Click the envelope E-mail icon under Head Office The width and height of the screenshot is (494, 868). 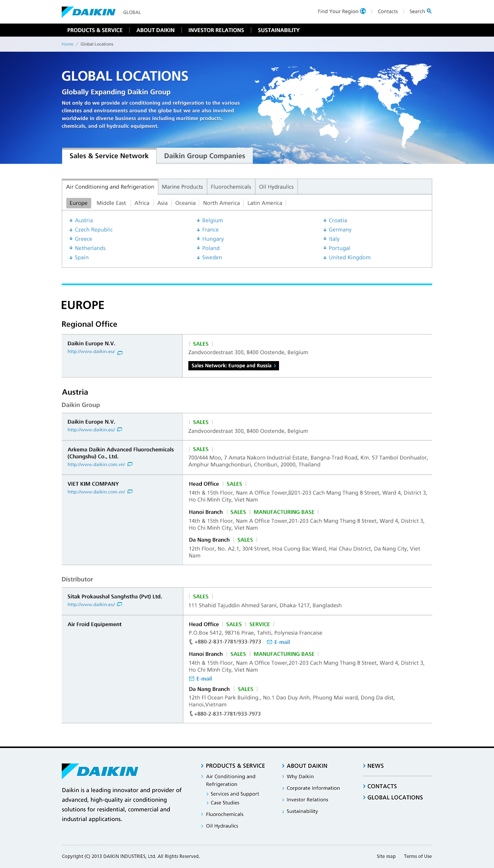[x=269, y=642]
